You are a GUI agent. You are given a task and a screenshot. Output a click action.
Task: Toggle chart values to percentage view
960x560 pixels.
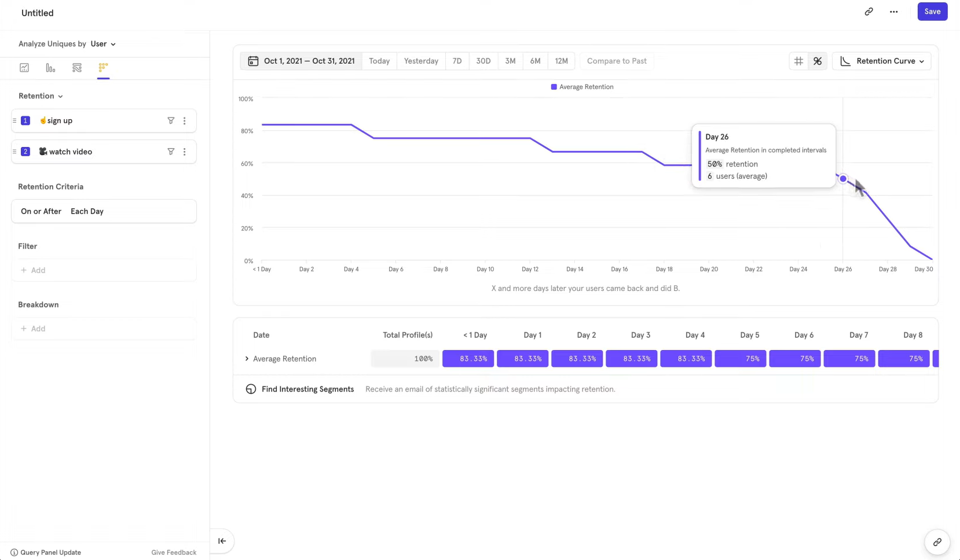pyautogui.click(x=818, y=61)
